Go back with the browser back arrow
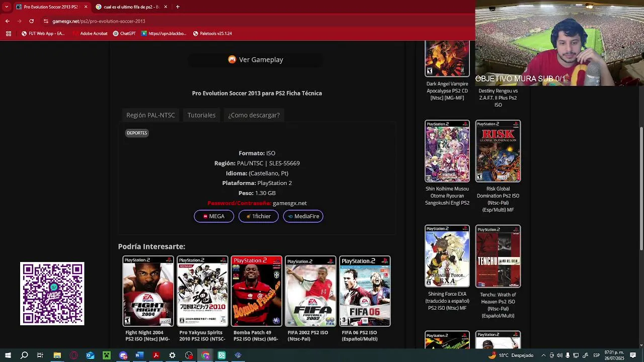This screenshot has height=362, width=644. 7,21
